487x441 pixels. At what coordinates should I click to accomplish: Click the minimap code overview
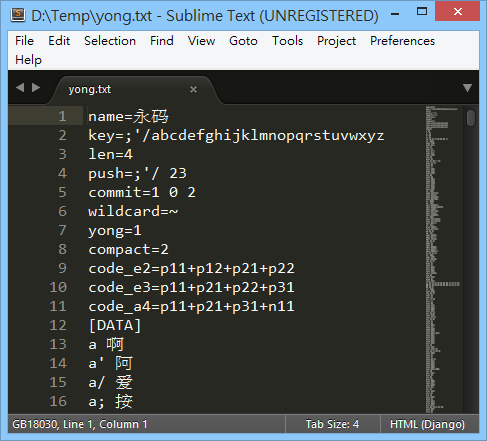pyautogui.click(x=443, y=259)
